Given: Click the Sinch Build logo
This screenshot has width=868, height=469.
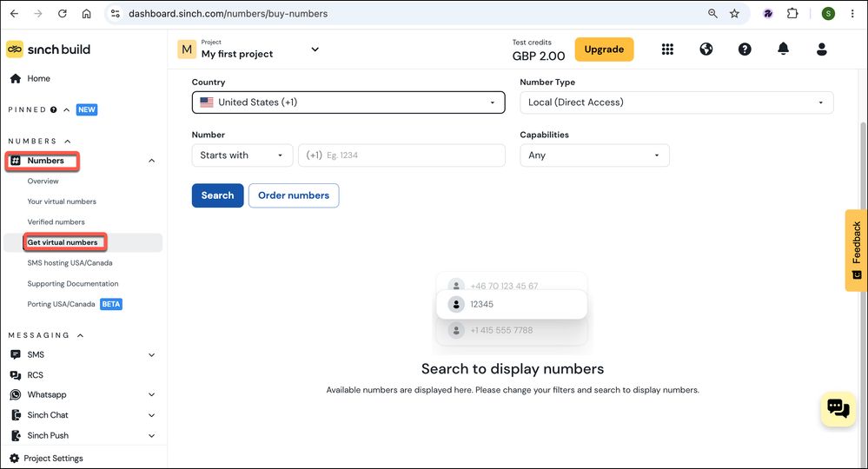Looking at the screenshot, I should pyautogui.click(x=48, y=50).
